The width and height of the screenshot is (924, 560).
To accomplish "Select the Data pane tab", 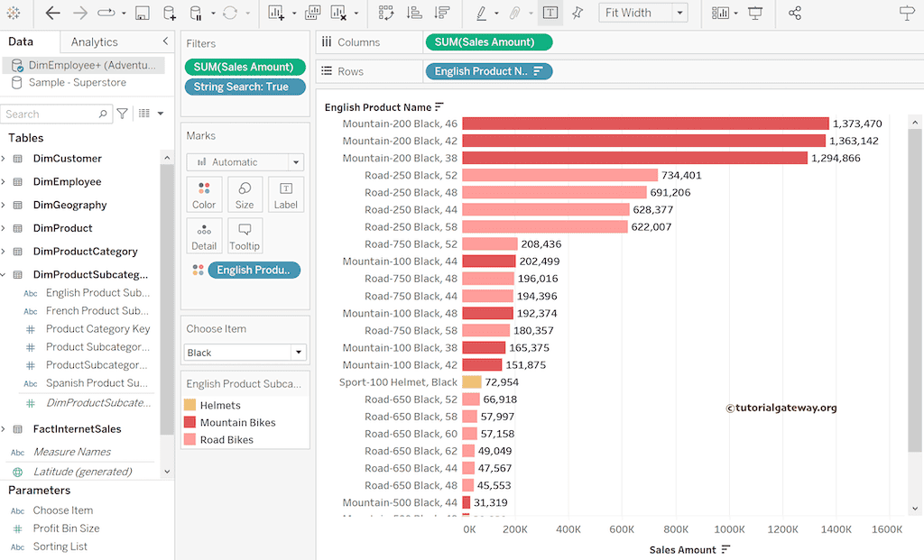I will (21, 42).
